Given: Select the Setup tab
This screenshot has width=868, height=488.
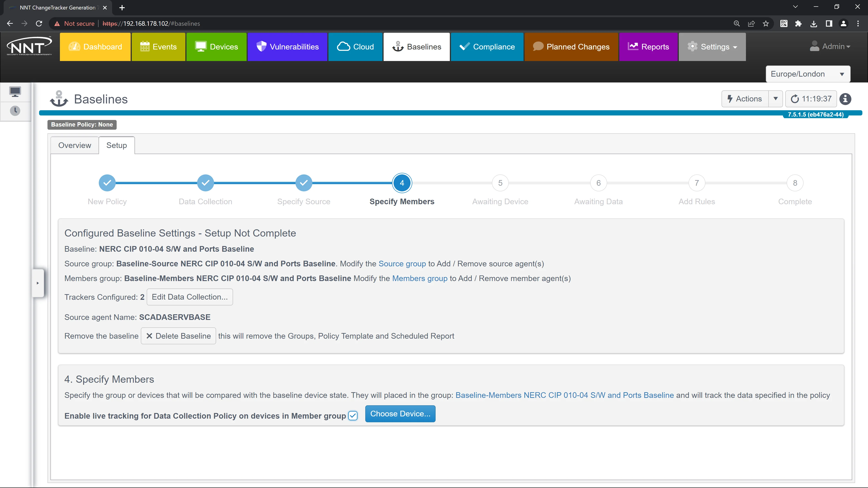Looking at the screenshot, I should click(117, 145).
